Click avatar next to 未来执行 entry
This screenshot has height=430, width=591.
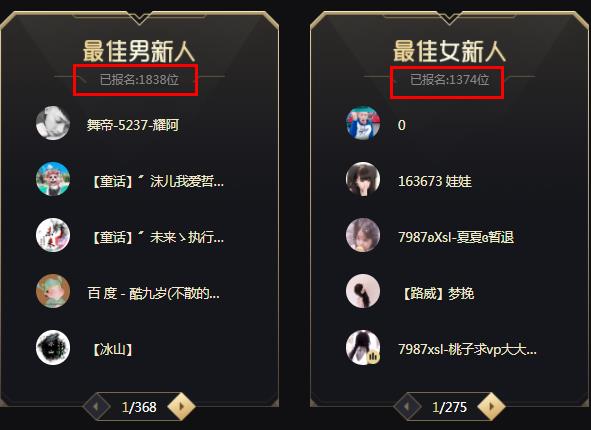click(x=53, y=235)
